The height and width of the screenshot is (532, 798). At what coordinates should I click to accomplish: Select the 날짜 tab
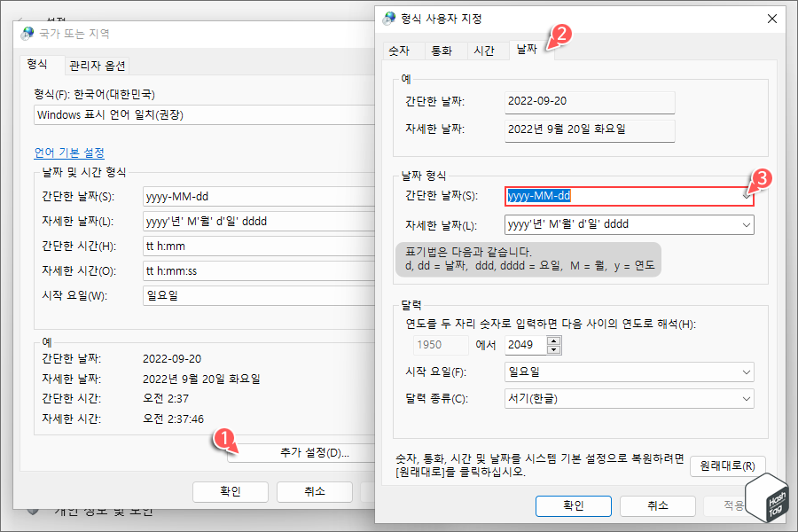coord(527,51)
